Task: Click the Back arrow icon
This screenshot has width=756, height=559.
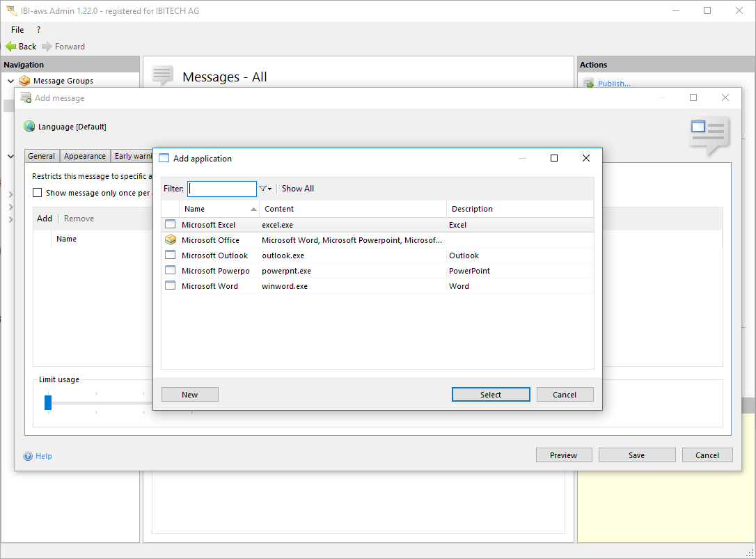Action: click(x=11, y=47)
